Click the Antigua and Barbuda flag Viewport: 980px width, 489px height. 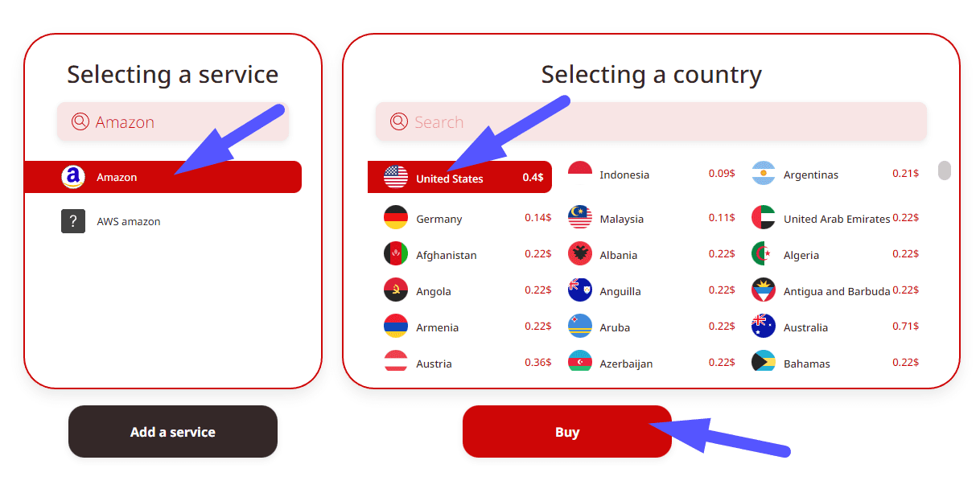coord(764,290)
